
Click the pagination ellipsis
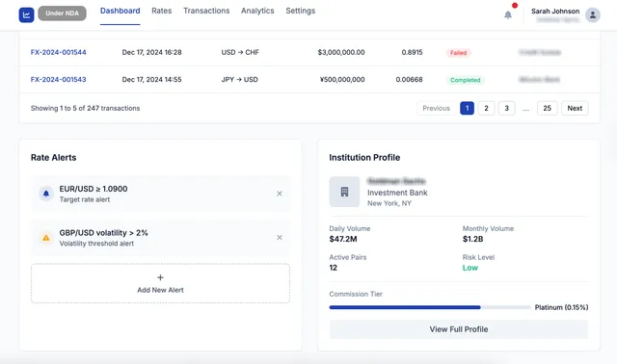coord(526,109)
